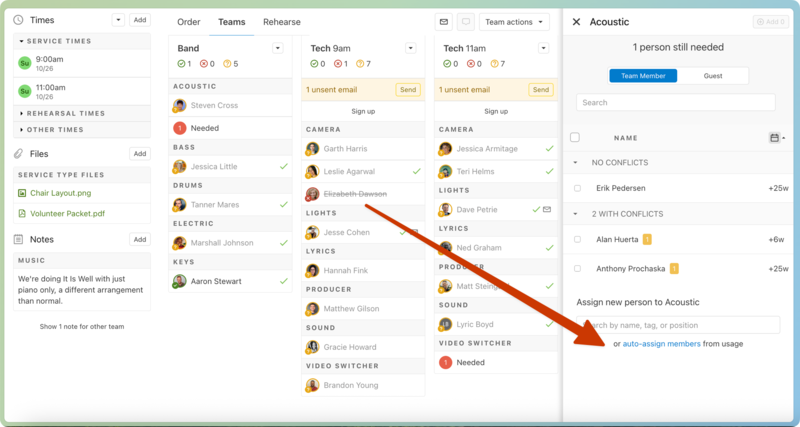Open the Band team dropdown arrow
This screenshot has width=800, height=427.
click(x=277, y=48)
